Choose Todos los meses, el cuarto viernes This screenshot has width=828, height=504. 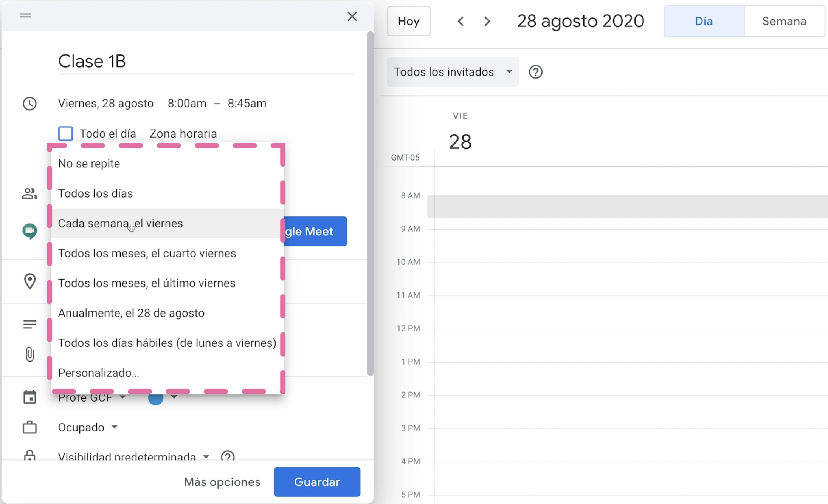point(167,253)
